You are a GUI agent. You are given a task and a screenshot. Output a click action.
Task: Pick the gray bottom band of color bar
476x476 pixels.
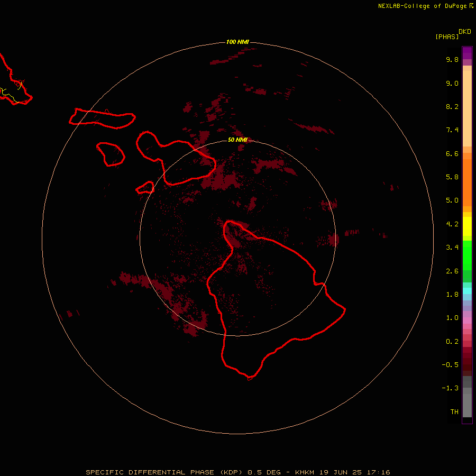(467, 405)
